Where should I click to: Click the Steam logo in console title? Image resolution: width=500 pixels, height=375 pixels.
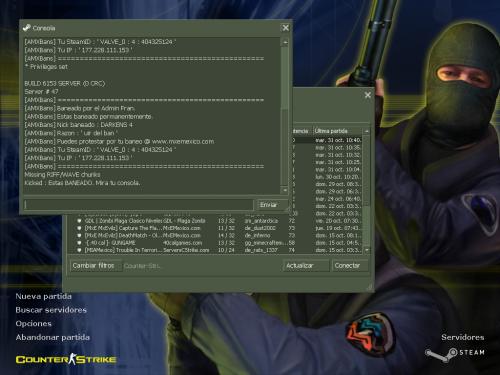click(27, 28)
